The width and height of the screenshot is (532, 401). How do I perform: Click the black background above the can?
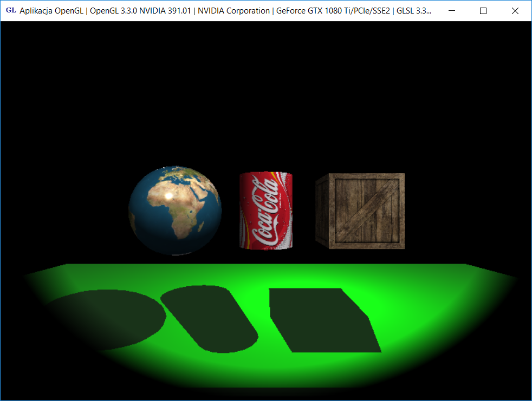tap(265, 108)
